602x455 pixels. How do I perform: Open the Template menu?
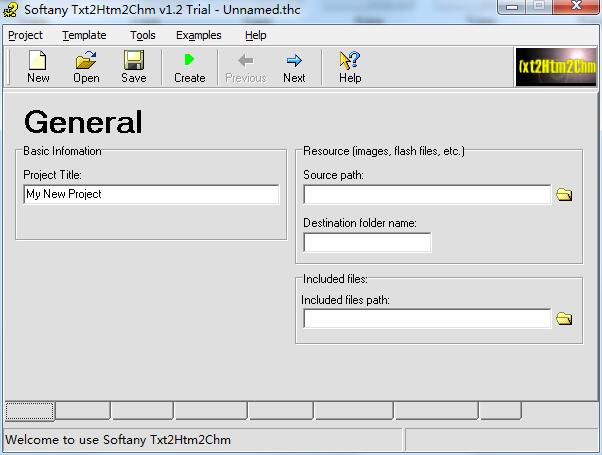pyautogui.click(x=84, y=35)
